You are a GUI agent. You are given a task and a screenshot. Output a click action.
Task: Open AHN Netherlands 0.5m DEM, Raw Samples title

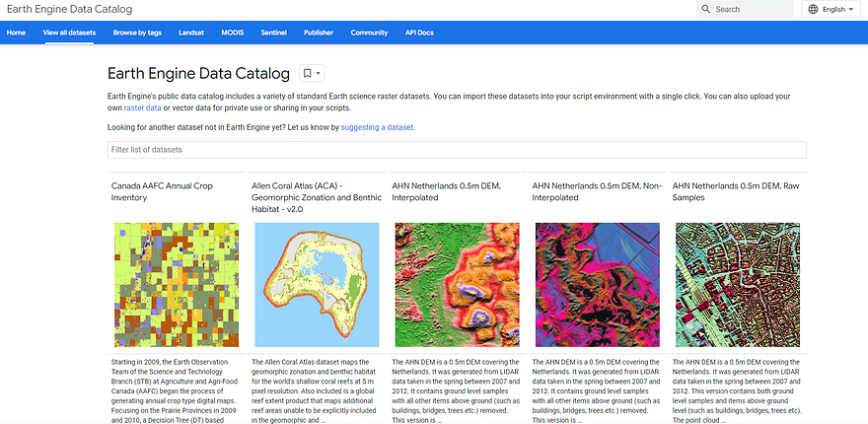click(736, 191)
